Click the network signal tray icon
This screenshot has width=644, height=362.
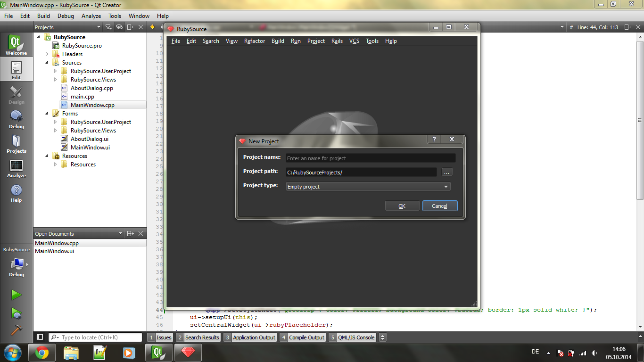click(x=583, y=353)
